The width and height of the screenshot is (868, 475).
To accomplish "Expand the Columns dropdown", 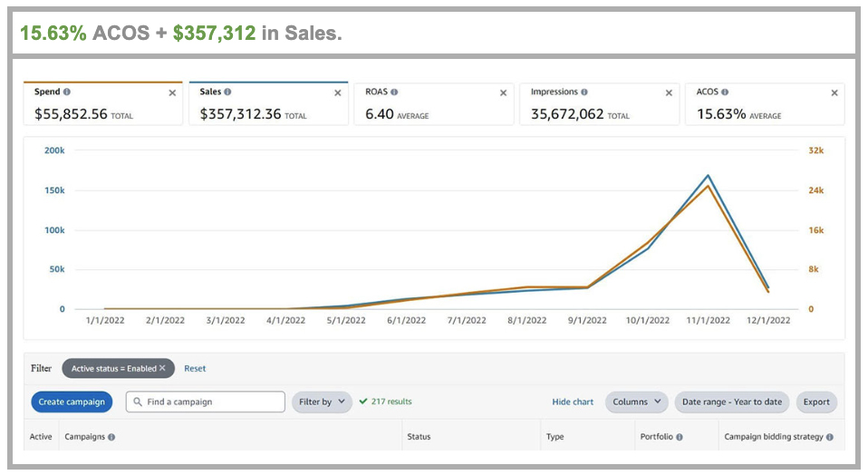I will point(636,402).
